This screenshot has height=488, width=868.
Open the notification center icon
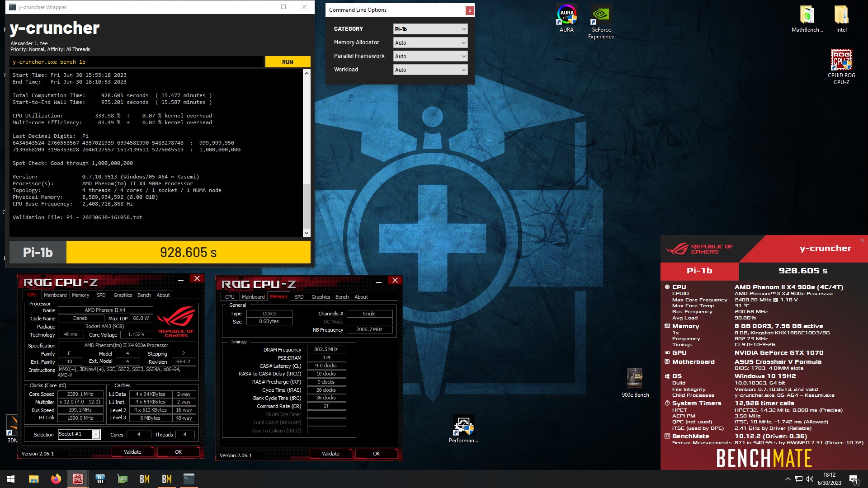pos(854,479)
